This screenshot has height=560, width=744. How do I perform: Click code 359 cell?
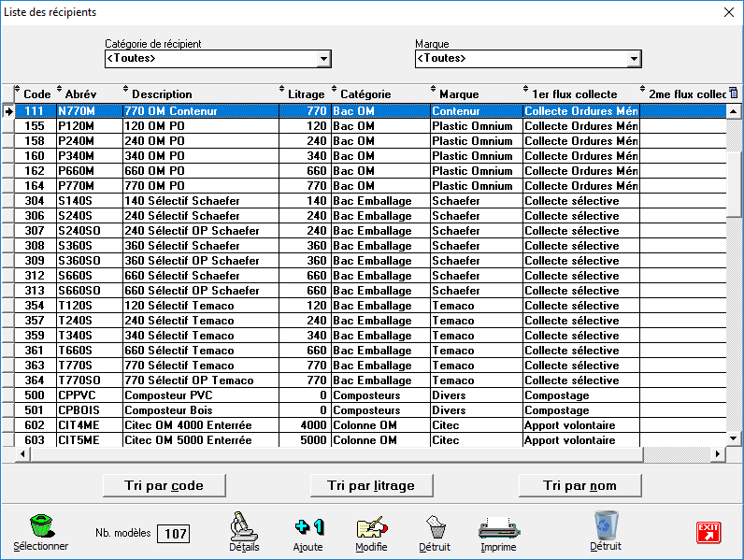point(35,336)
